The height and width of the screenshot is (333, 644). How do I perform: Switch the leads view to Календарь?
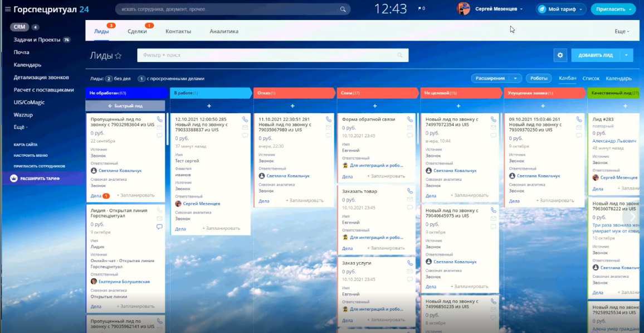(618, 79)
